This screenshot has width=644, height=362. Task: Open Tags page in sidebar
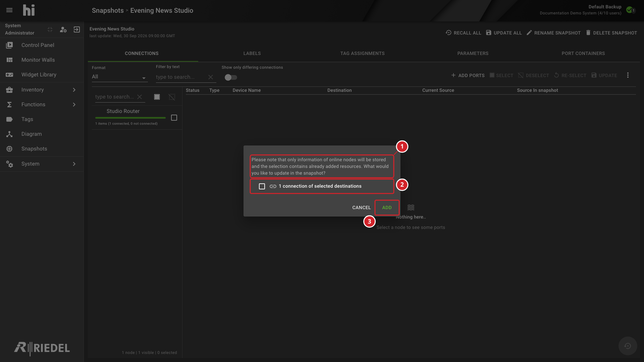[x=42, y=119]
